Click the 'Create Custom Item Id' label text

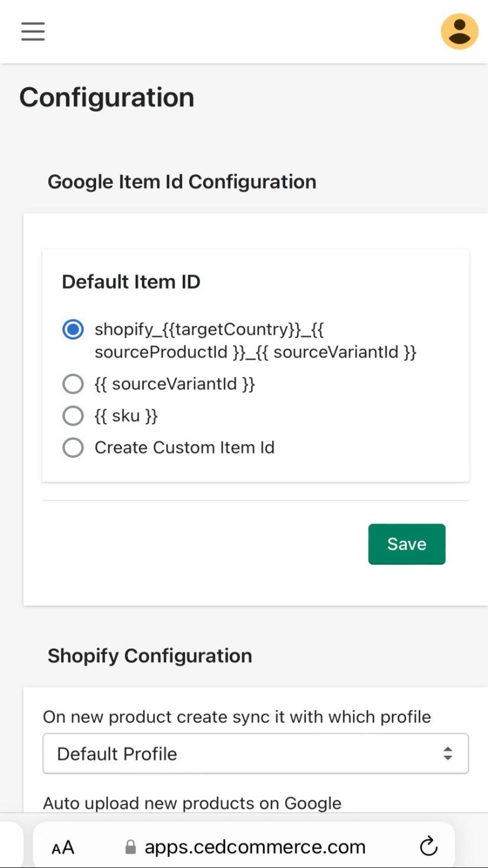click(184, 448)
